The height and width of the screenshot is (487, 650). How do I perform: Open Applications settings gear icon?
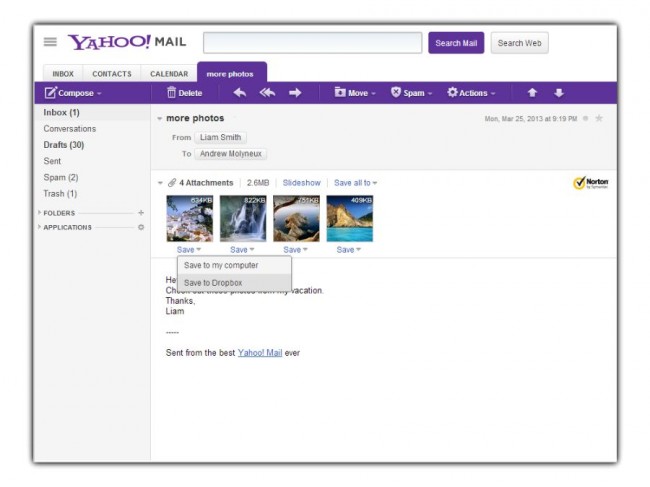click(x=141, y=227)
